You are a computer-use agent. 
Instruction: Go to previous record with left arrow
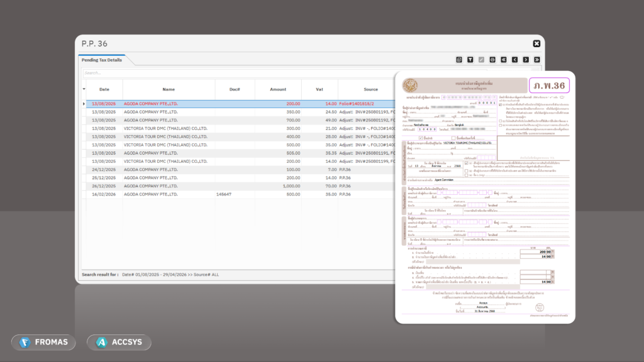click(514, 60)
